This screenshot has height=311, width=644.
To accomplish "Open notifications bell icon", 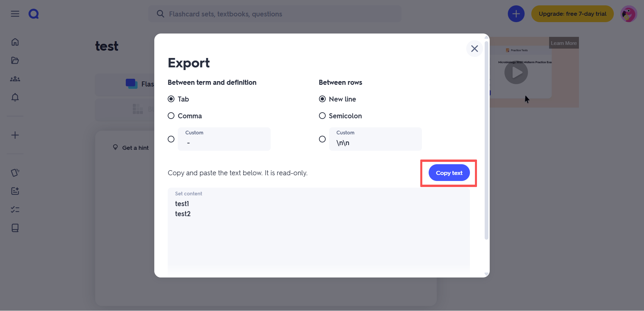I will click(15, 97).
